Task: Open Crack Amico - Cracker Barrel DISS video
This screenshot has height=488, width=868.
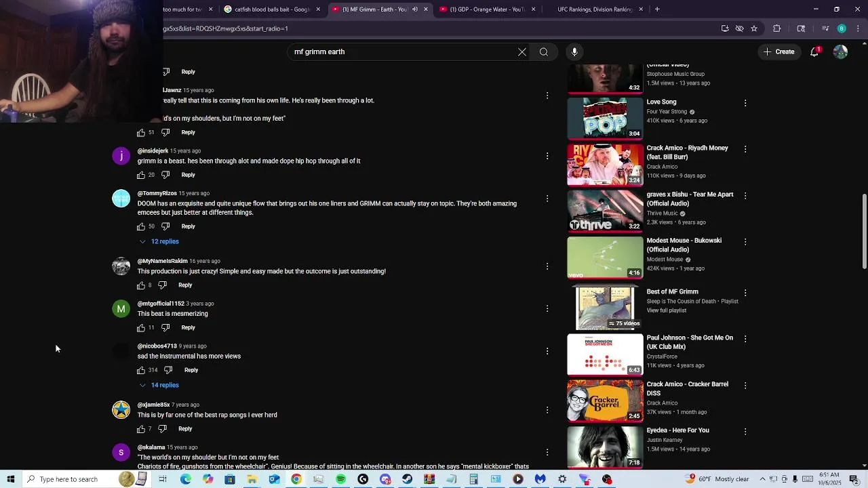Action: [x=688, y=388]
